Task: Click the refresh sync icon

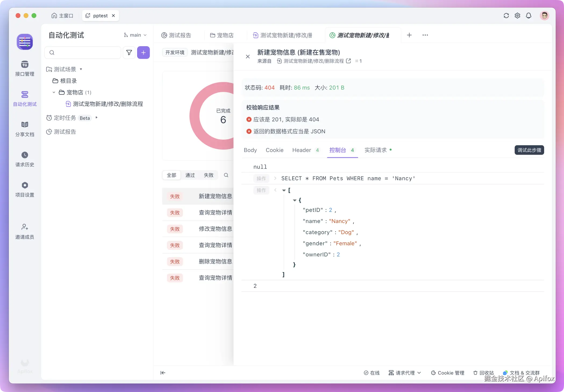Action: pyautogui.click(x=506, y=16)
